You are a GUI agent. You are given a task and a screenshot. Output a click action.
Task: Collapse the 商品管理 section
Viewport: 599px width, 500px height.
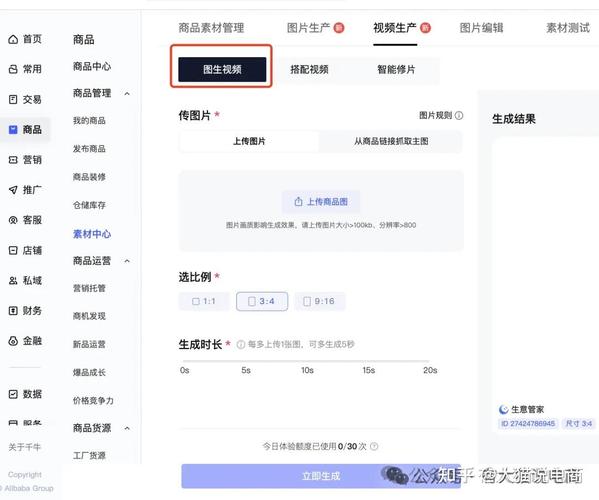(127, 93)
